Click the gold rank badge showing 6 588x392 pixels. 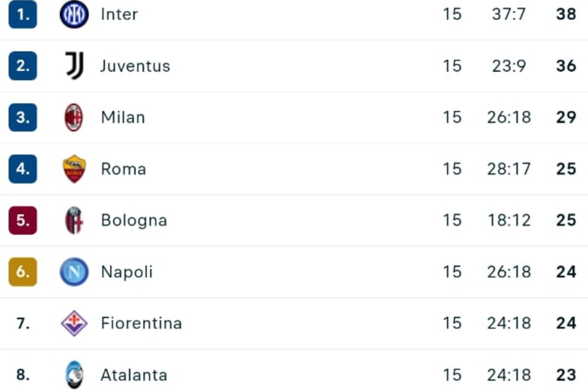(22, 271)
